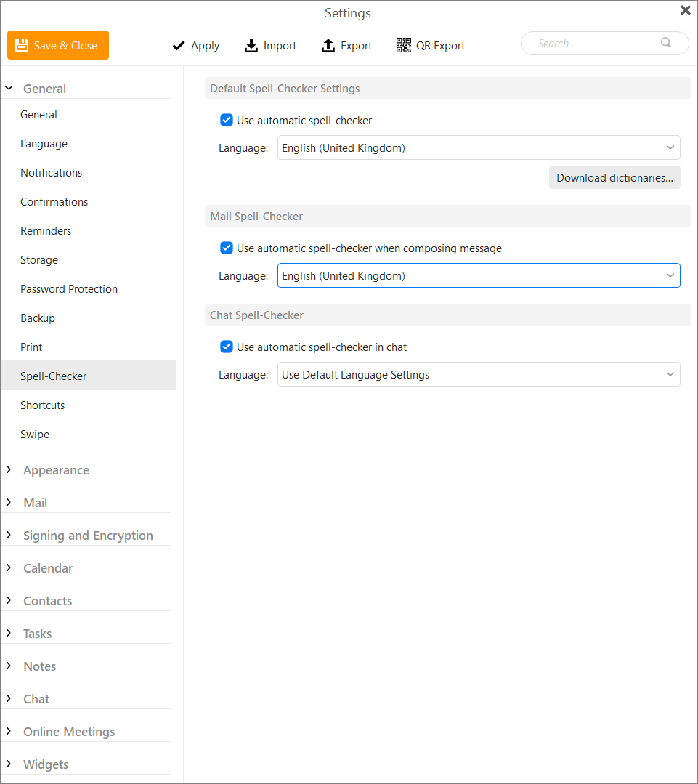Disable spell-checker when composing message
The image size is (698, 784).
pyautogui.click(x=227, y=248)
